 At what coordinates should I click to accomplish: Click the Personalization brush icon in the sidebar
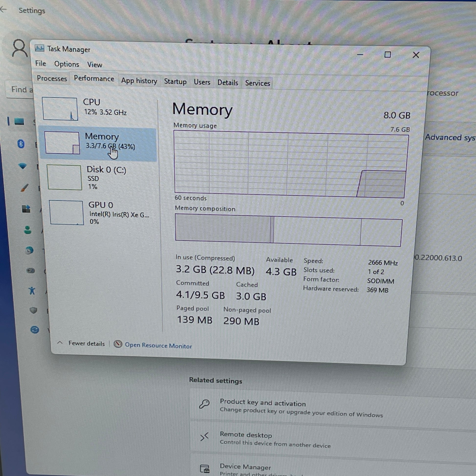coord(24,188)
